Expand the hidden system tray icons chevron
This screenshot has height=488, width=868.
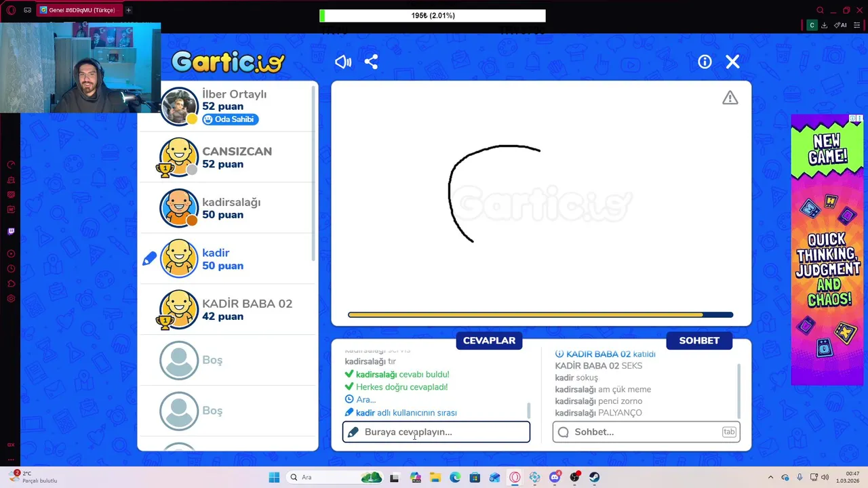pyautogui.click(x=770, y=477)
